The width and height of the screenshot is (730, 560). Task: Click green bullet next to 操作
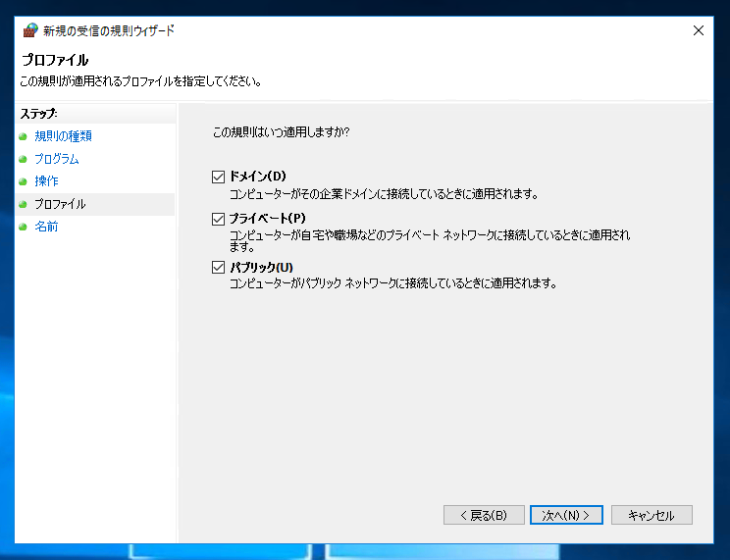[23, 181]
